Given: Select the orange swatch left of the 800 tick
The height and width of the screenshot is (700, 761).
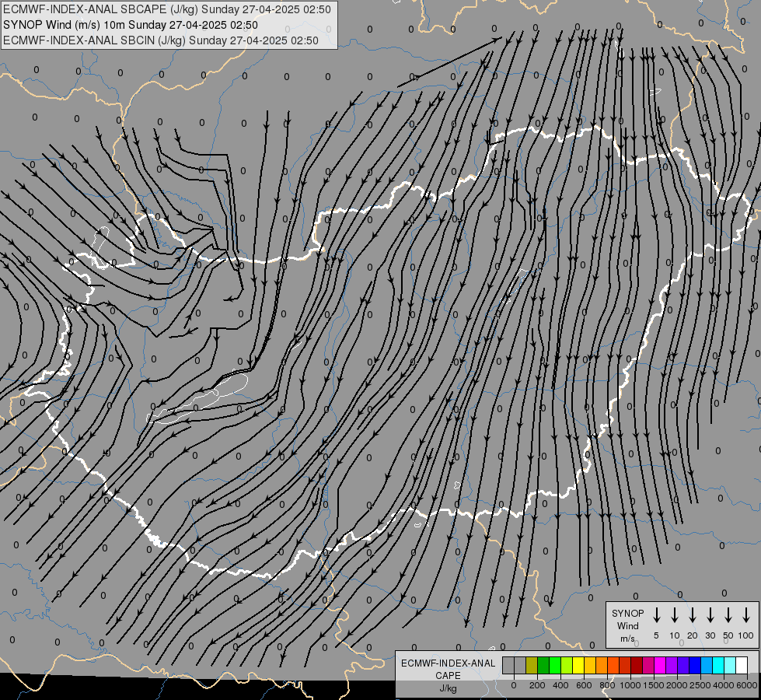Looking at the screenshot, I should pyautogui.click(x=602, y=665).
